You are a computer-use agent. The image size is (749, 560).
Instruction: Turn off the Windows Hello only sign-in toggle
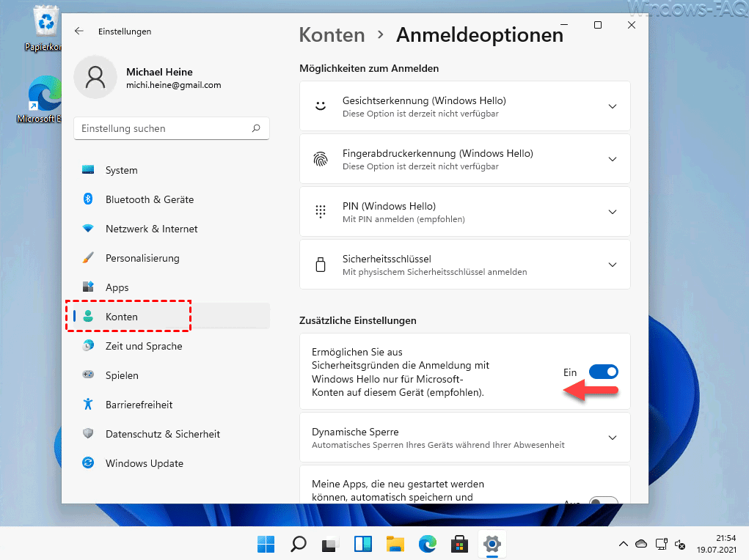(x=603, y=372)
